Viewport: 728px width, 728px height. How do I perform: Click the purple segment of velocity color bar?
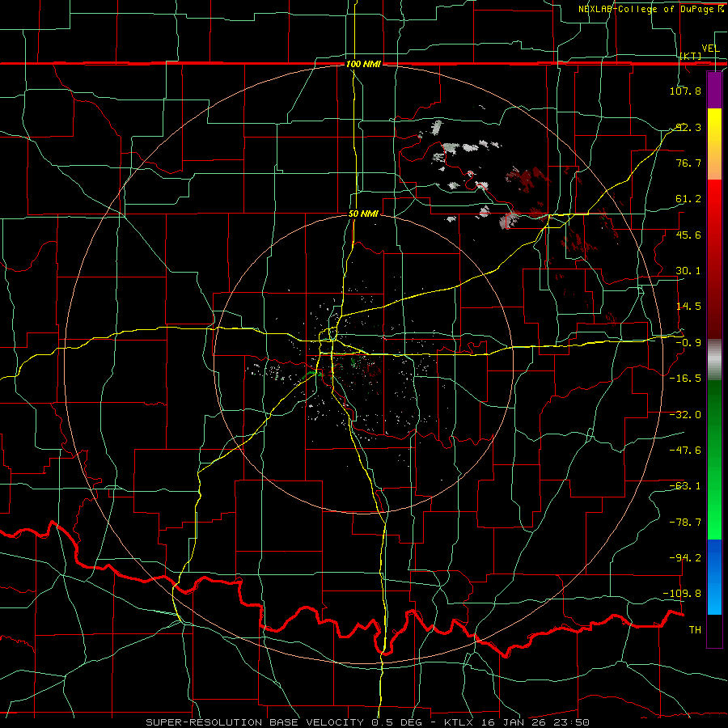(x=714, y=91)
